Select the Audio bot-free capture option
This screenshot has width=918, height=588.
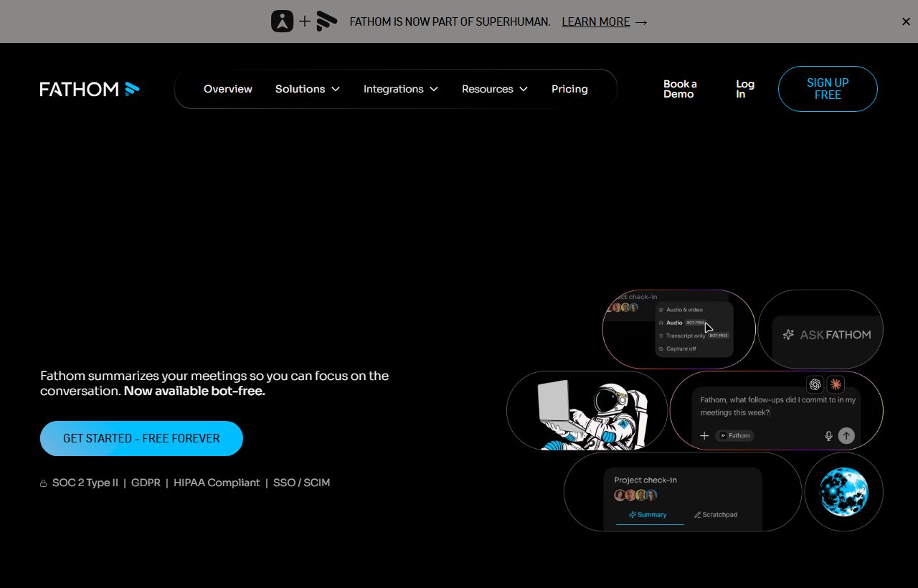[682, 323]
